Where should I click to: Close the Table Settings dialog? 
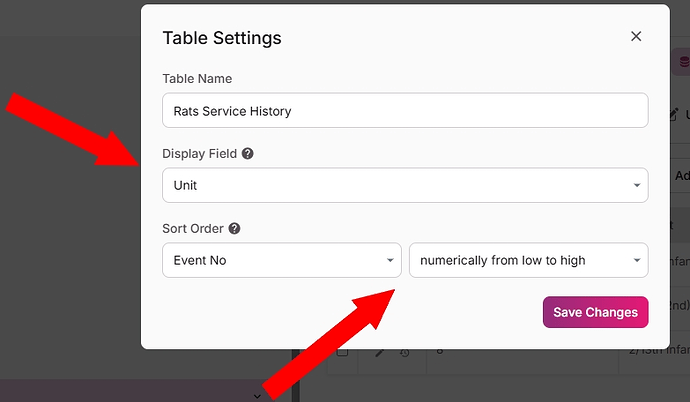[636, 36]
